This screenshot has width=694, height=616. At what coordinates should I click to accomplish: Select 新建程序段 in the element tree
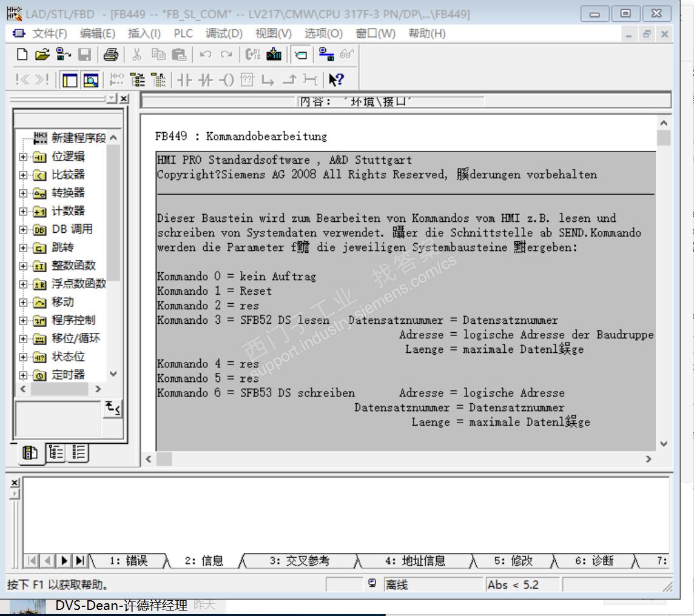pos(78,138)
